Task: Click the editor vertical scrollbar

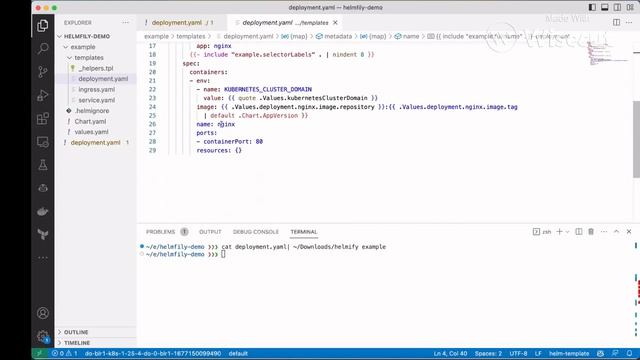Action: click(636, 139)
